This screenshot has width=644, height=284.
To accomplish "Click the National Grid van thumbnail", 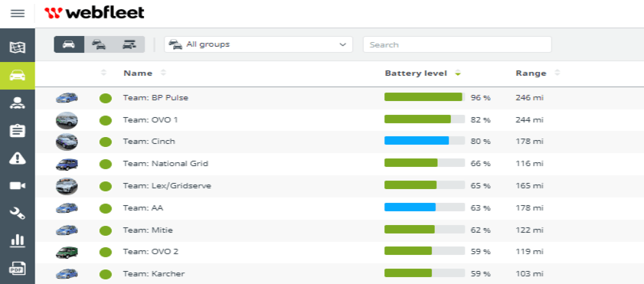I will [x=67, y=164].
